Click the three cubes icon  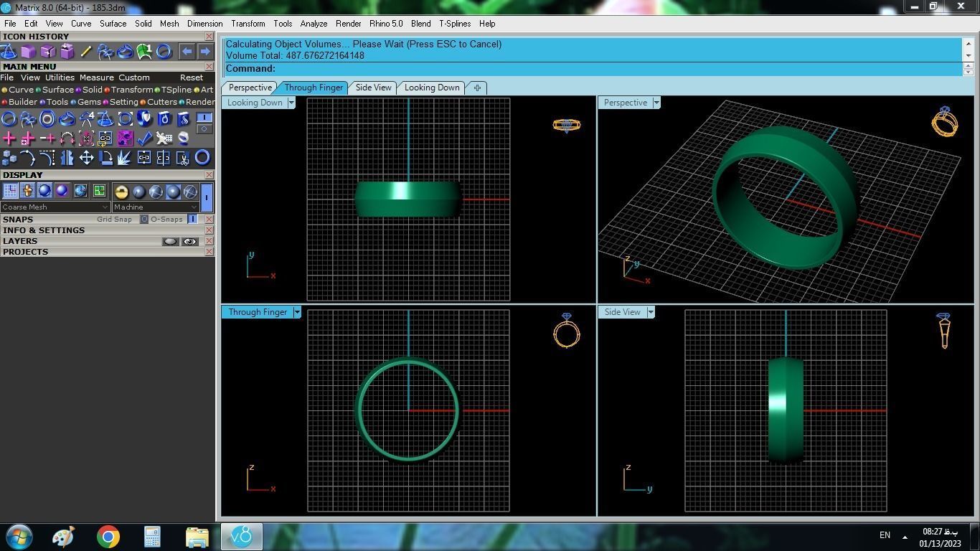9,158
